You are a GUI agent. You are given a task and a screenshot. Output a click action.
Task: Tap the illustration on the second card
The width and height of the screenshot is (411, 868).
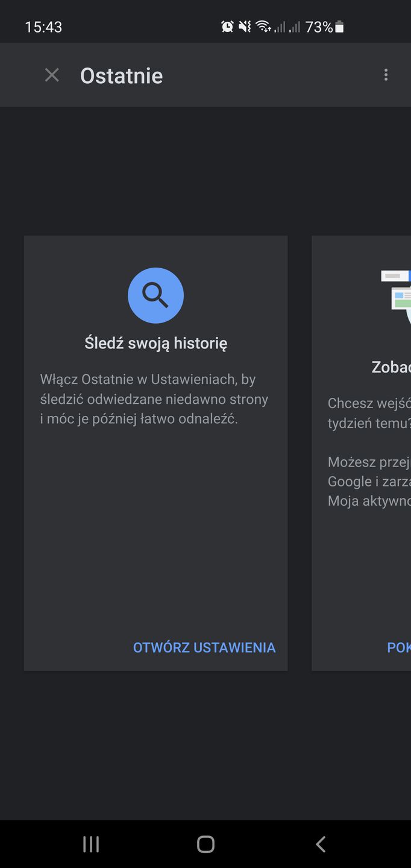point(397,292)
